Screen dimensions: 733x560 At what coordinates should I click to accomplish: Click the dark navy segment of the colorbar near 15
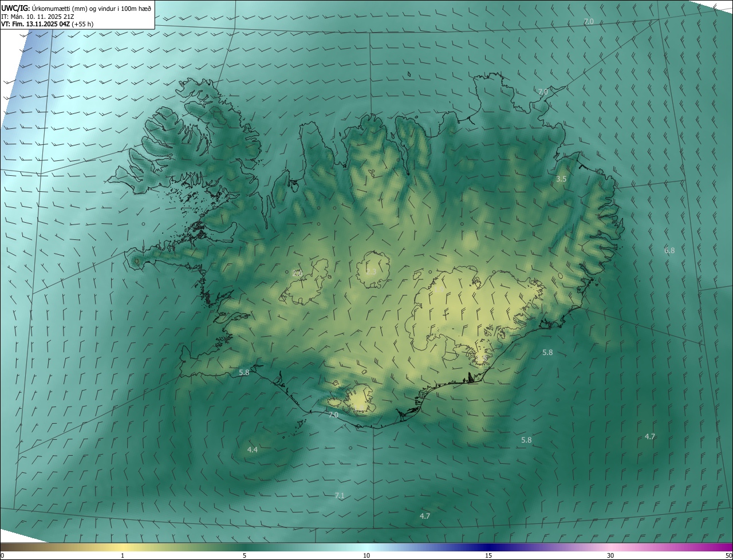click(x=488, y=547)
